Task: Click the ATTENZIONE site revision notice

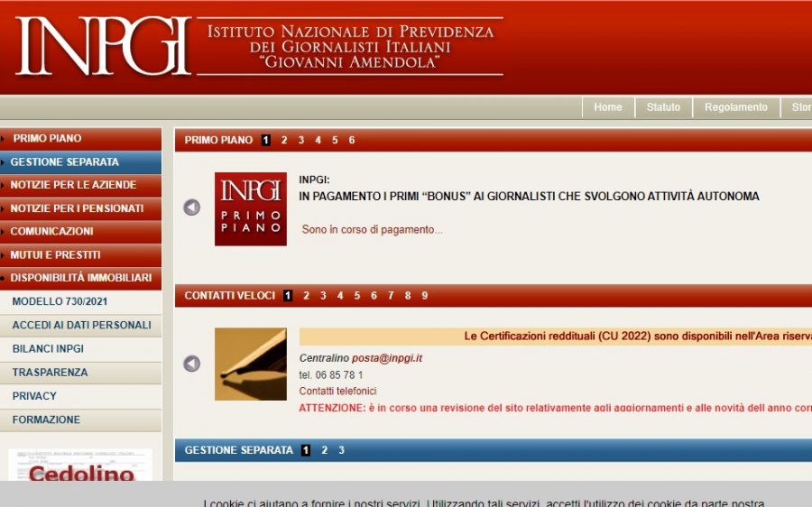Action: point(555,408)
